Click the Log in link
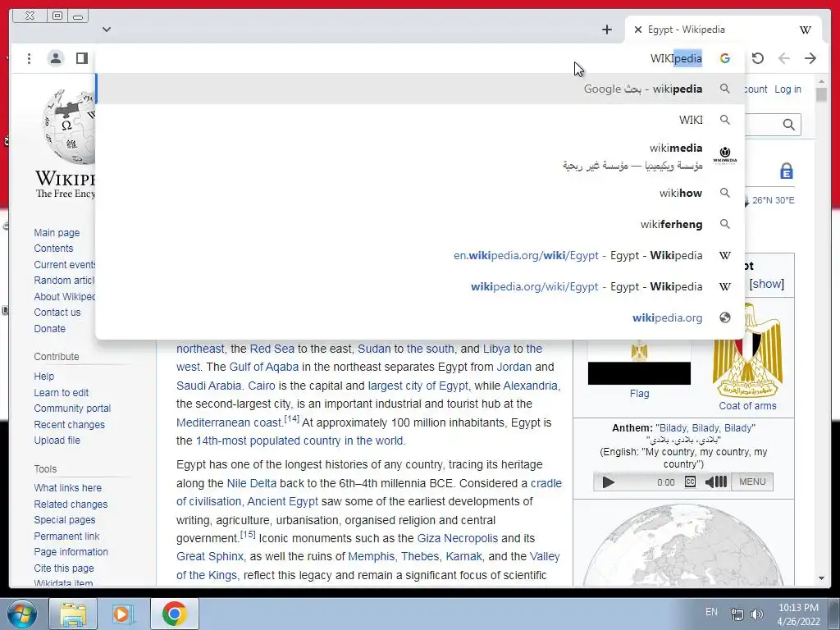840x630 pixels. [x=787, y=89]
